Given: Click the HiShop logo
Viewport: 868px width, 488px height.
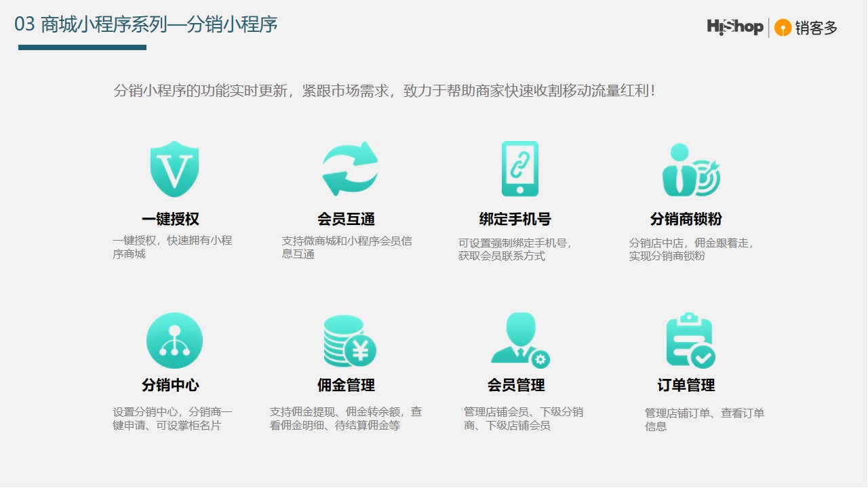Looking at the screenshot, I should point(735,27).
